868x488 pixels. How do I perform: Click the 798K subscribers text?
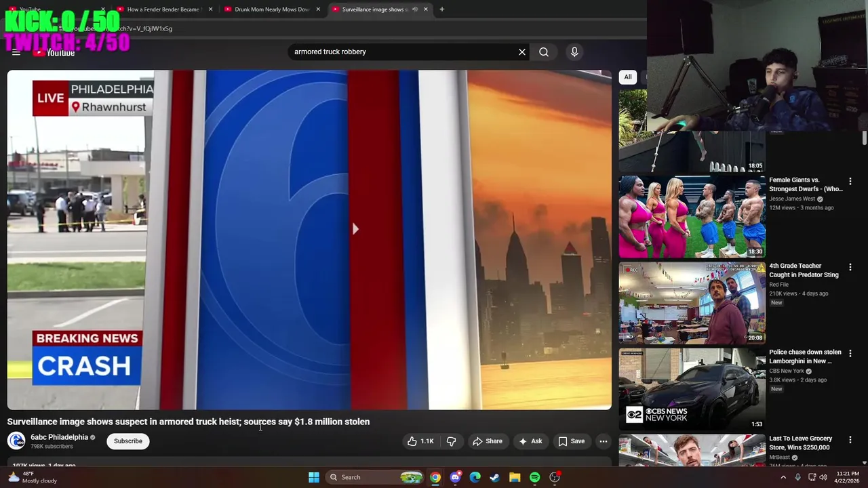pyautogui.click(x=52, y=447)
